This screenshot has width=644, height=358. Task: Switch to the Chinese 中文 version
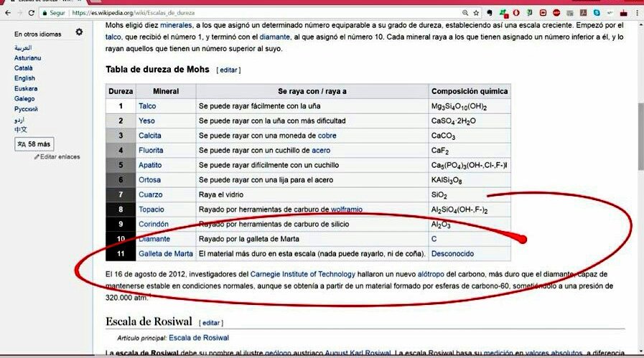tap(21, 130)
